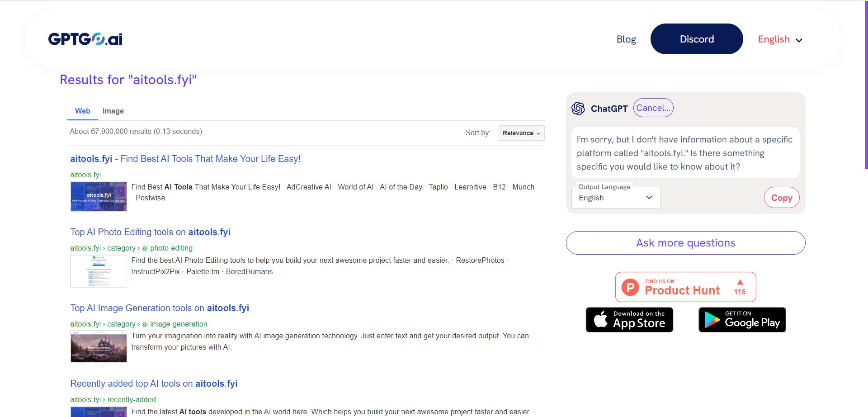Open the Relevance sort dropdown
This screenshot has width=868, height=417.
coord(521,133)
